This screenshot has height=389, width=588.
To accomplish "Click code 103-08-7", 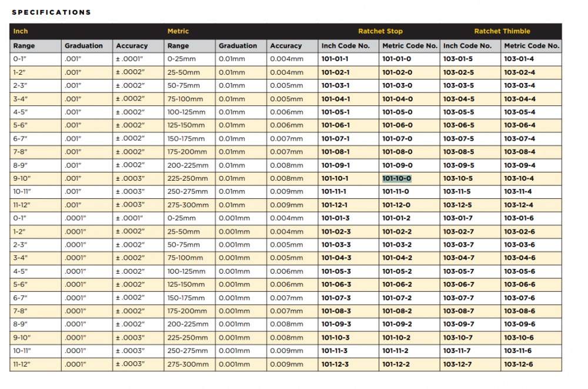I will tap(459, 311).
